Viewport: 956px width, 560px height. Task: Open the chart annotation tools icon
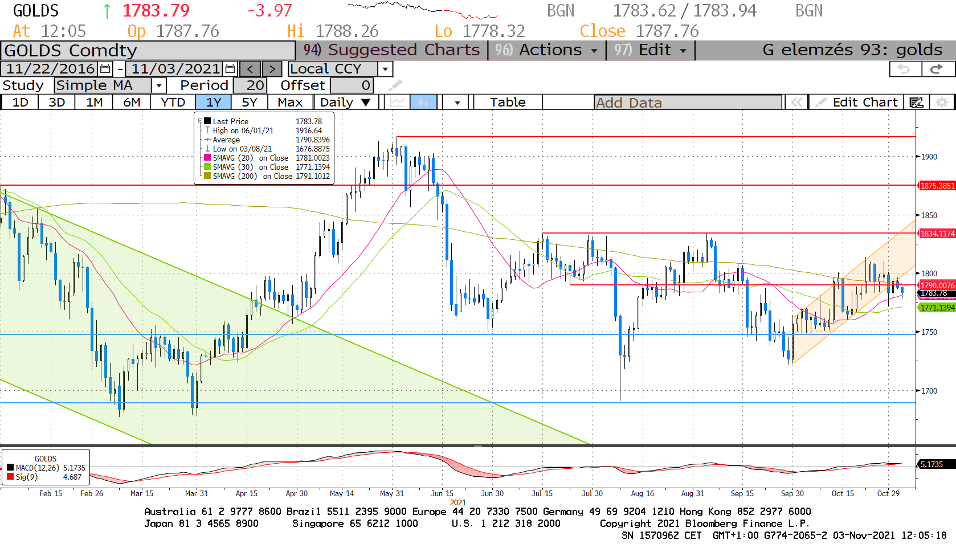[x=917, y=103]
